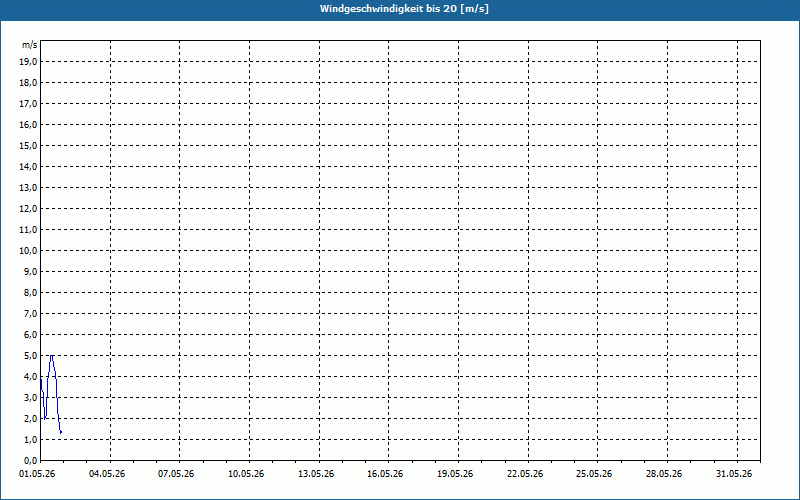Click the y-axis value '10,0'
800x500 pixels.
click(28, 251)
